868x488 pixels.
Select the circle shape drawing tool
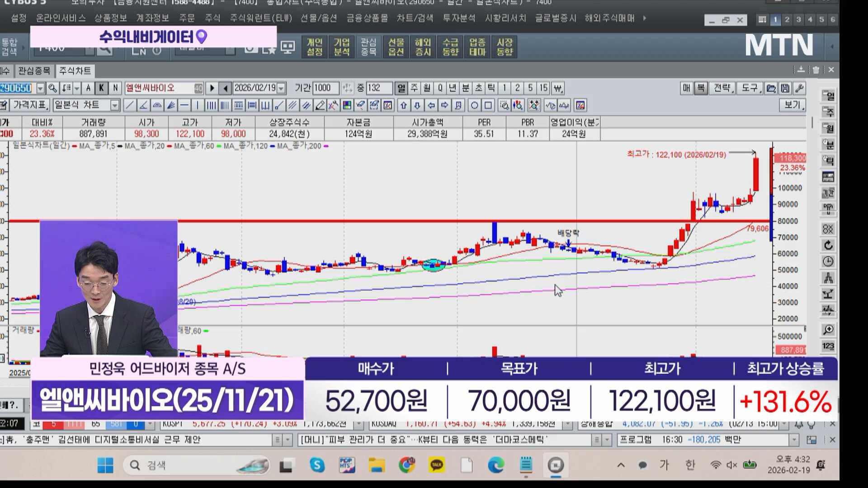474,106
